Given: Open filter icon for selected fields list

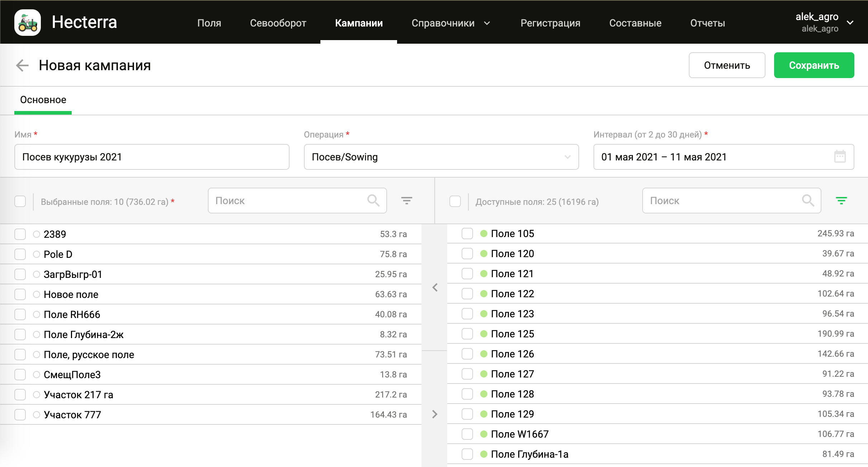Looking at the screenshot, I should (406, 201).
